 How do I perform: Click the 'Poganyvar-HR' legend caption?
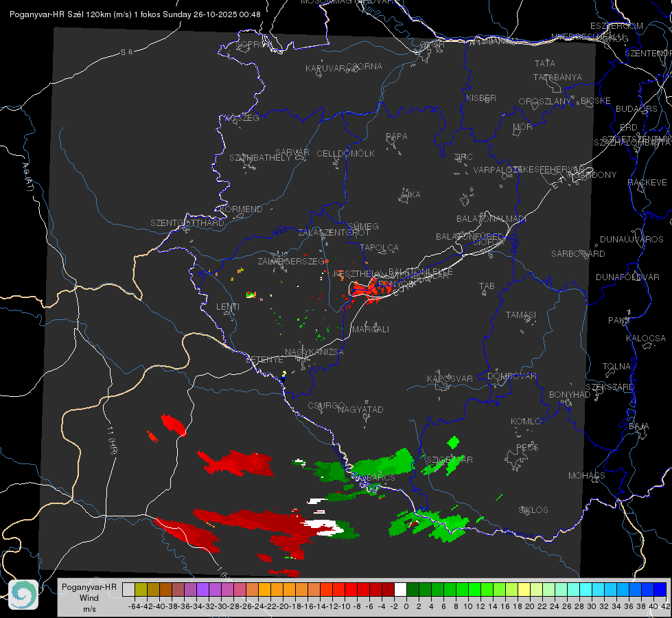89,586
